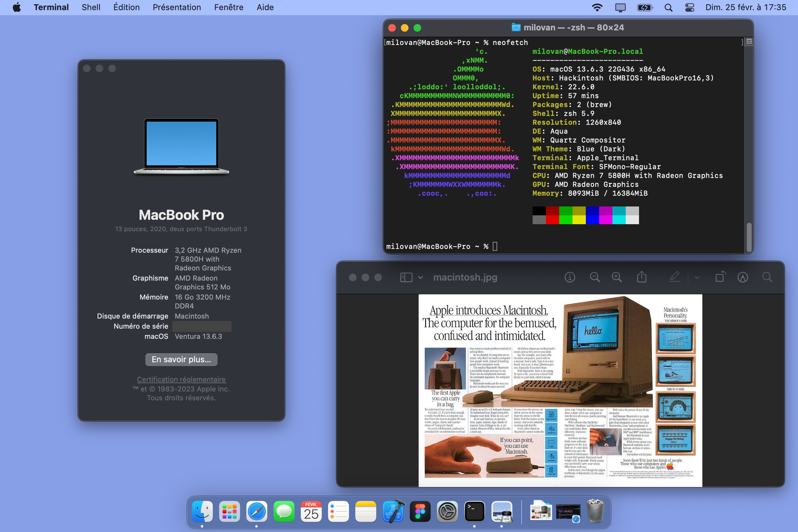
Task: Open the Share icon in Preview
Action: click(x=641, y=277)
